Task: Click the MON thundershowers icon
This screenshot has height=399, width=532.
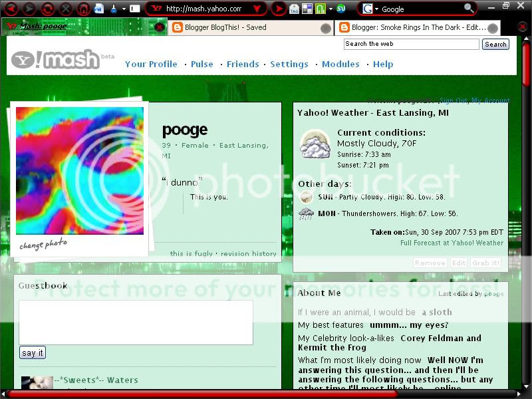Action: (x=306, y=213)
